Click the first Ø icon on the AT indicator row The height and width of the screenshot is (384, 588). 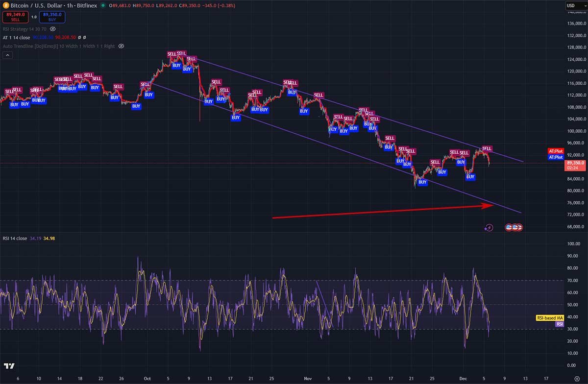coord(79,37)
